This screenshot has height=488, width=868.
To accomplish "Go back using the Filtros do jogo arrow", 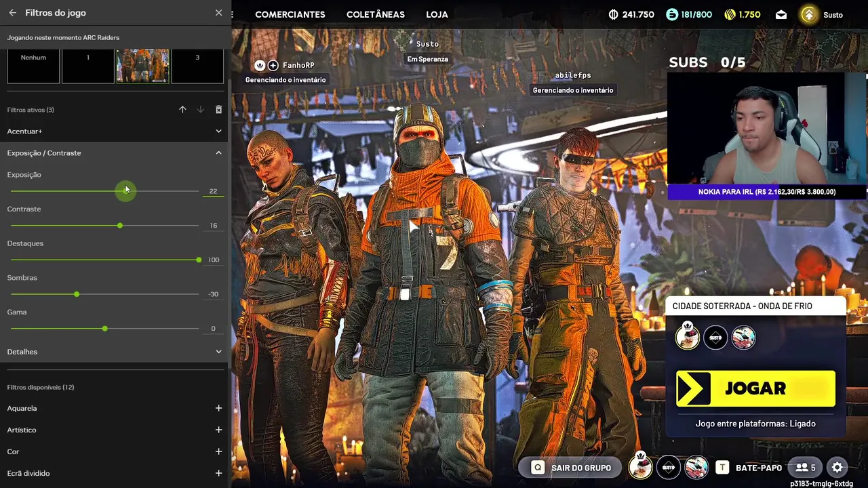I will tap(12, 13).
